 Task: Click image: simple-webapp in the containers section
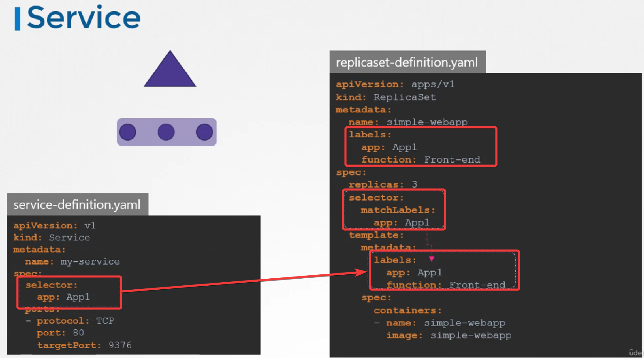point(449,335)
